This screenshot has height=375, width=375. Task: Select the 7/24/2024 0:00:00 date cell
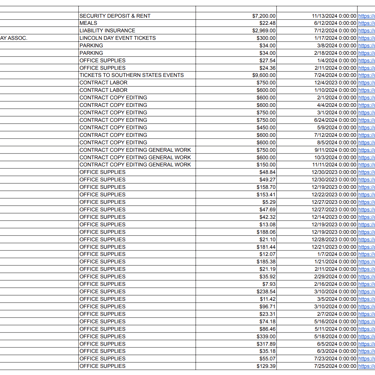point(317,75)
